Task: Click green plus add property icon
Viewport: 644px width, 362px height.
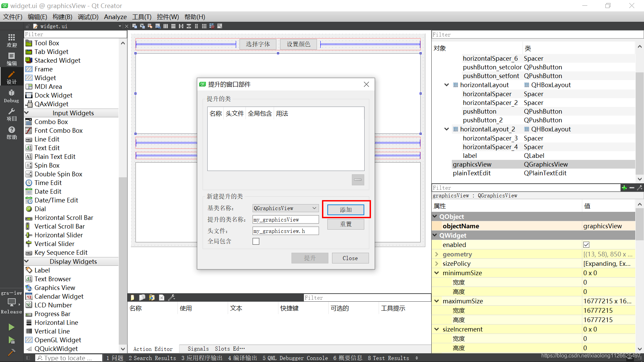Action: [624, 188]
